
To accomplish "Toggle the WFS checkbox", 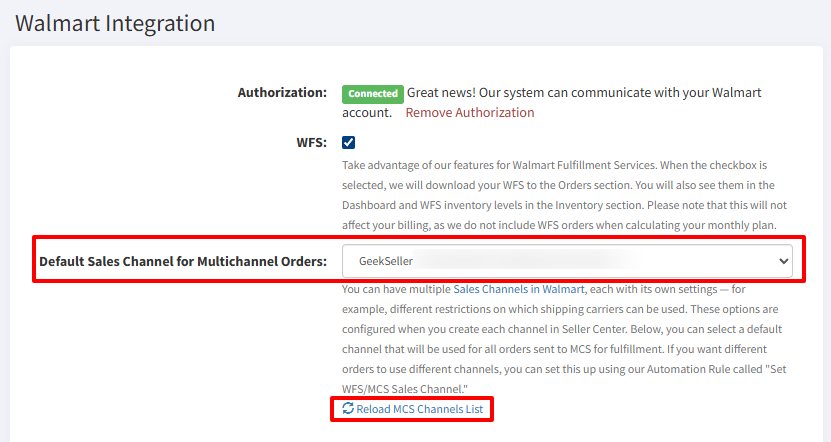I will click(x=348, y=143).
